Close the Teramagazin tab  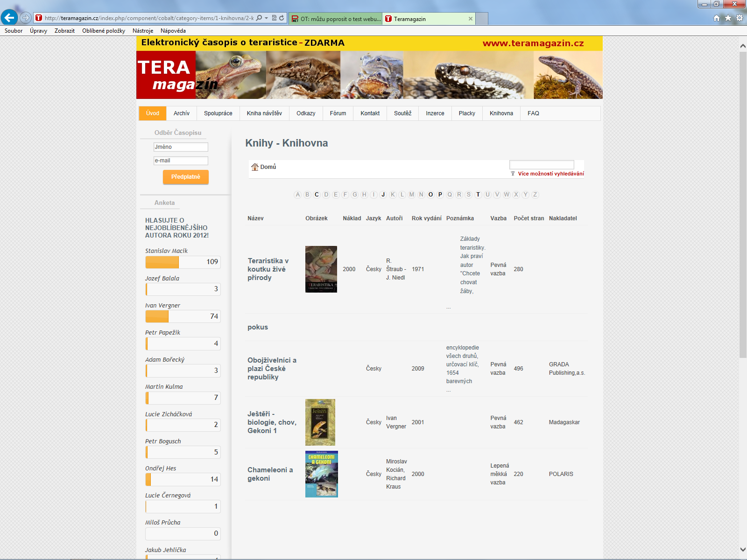coord(471,19)
